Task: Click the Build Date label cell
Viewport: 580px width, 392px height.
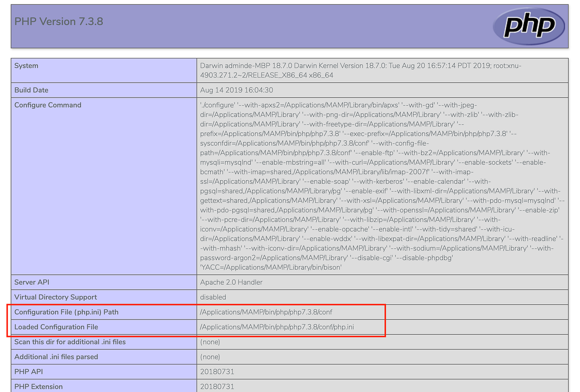Action: click(x=32, y=90)
